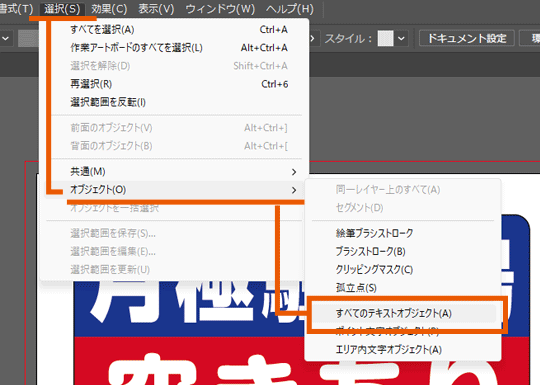The height and width of the screenshot is (385, 540).
Task: Choose 絵筆ブラシストローク in submenu
Action: click(x=403, y=233)
